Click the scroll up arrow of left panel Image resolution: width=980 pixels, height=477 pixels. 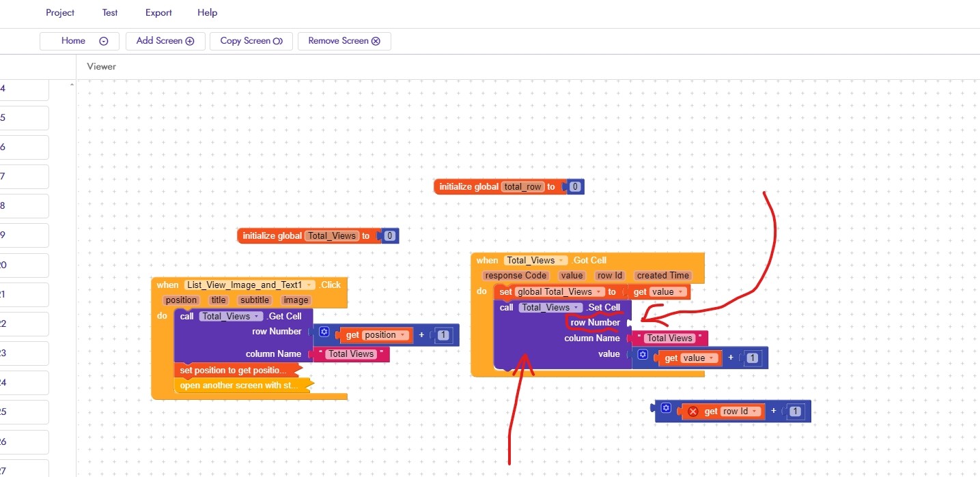[x=72, y=85]
